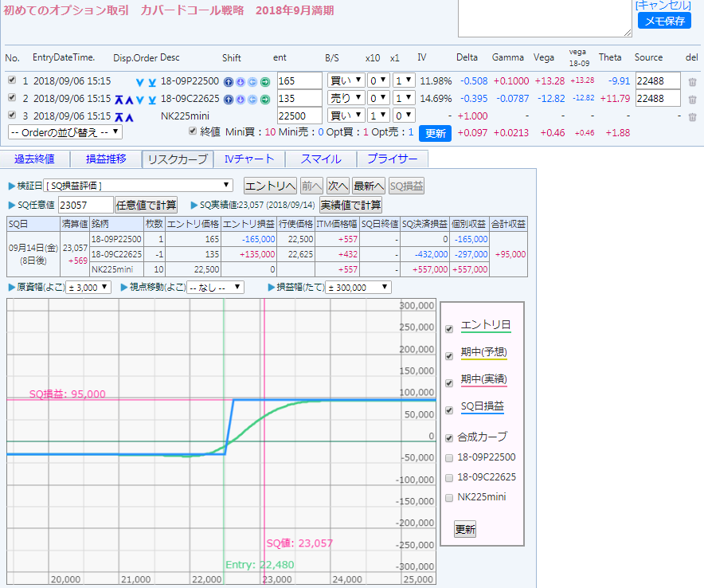Screen dimensions: 704x588
Task: Delete order 2 with its trash icon
Action: tap(692, 100)
